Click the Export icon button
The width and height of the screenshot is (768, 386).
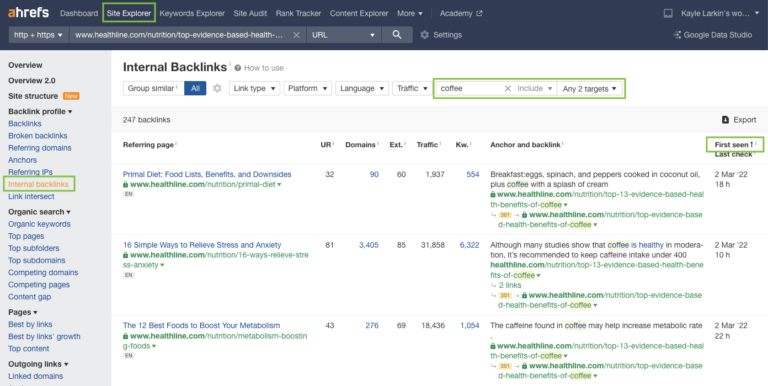(x=725, y=120)
